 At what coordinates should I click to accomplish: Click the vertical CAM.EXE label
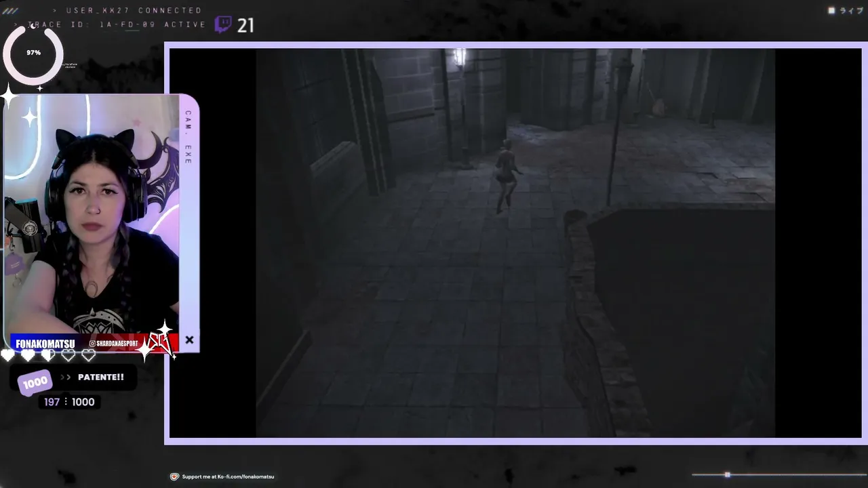[x=188, y=137]
